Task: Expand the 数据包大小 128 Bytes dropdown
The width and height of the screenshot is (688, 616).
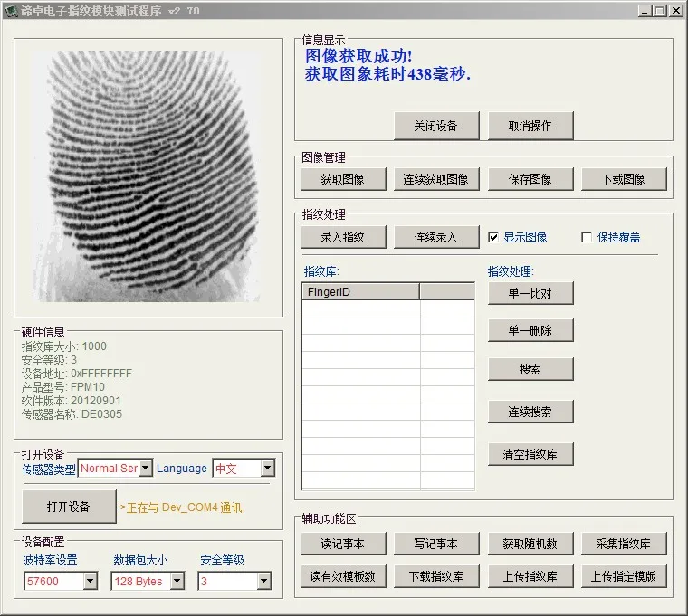Action: pos(177,582)
